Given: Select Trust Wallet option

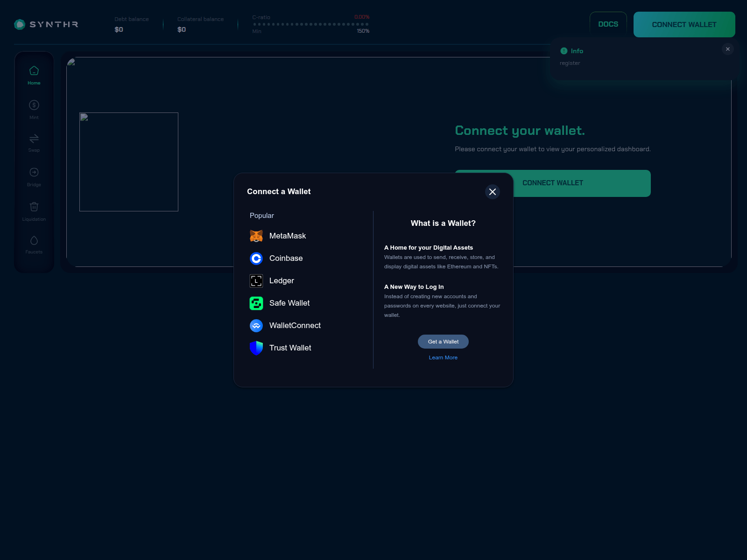Looking at the screenshot, I should coord(306,348).
